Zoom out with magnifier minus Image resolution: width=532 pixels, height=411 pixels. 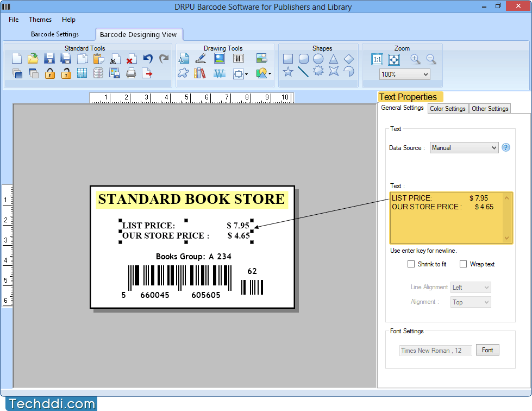pos(431,59)
